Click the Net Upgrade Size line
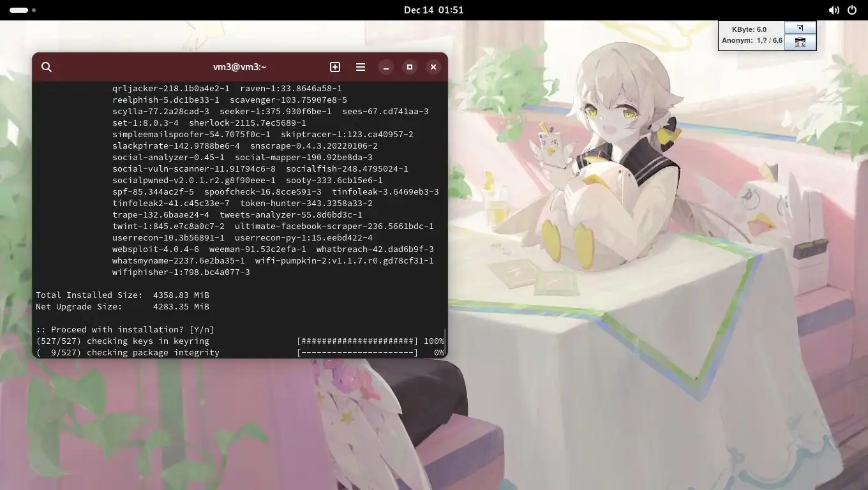This screenshot has height=490, width=868. point(123,307)
